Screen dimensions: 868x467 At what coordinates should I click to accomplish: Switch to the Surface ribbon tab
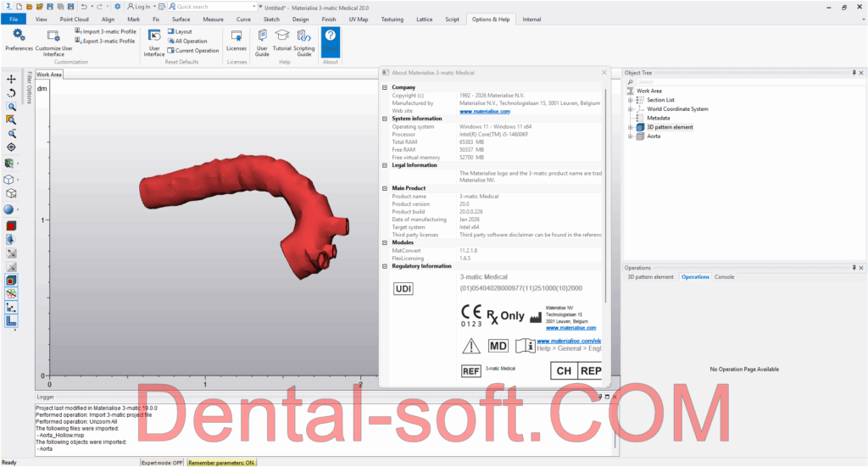pyautogui.click(x=181, y=19)
